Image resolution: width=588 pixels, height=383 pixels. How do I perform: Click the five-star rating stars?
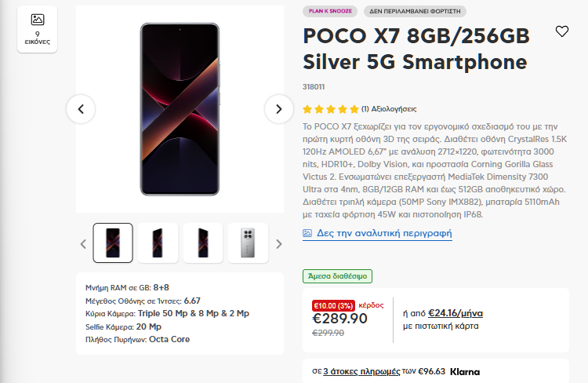tap(331, 109)
